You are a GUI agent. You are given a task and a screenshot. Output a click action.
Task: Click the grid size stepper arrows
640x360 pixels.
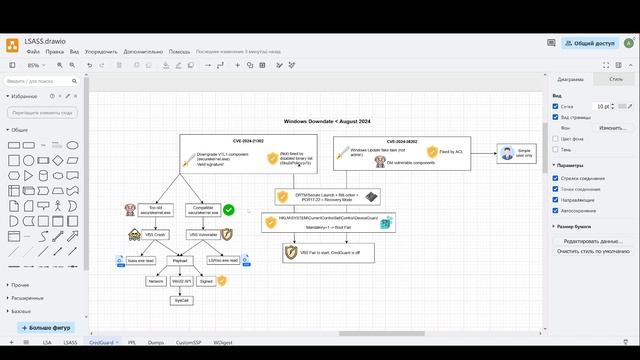click(x=612, y=106)
